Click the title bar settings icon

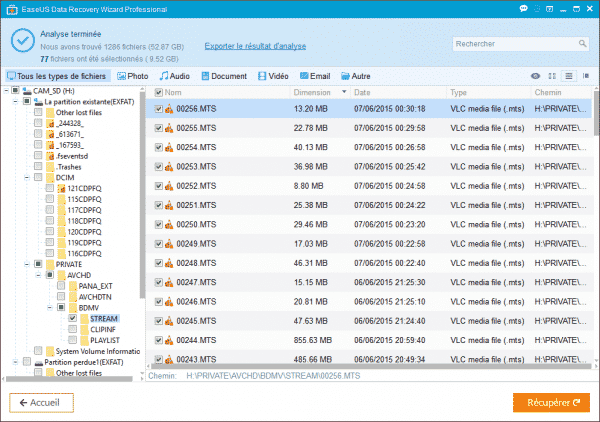click(x=537, y=8)
